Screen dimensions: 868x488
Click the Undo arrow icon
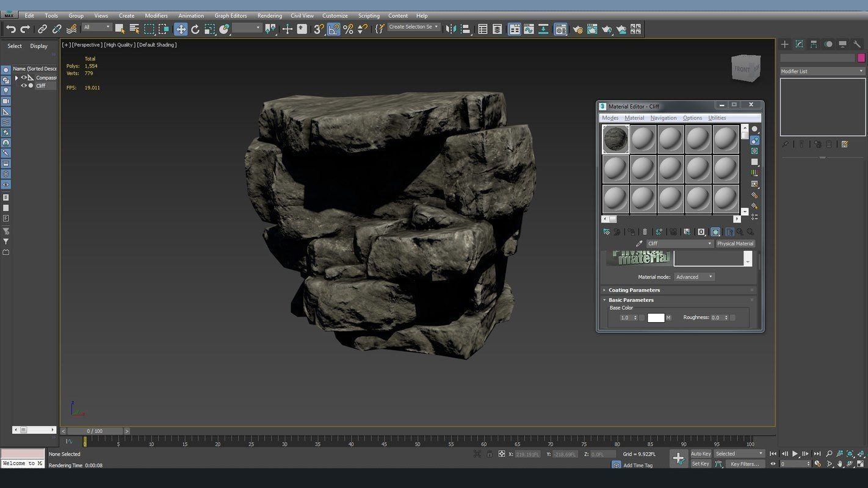click(10, 29)
